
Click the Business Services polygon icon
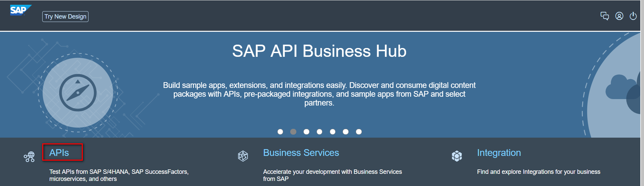[x=243, y=156]
